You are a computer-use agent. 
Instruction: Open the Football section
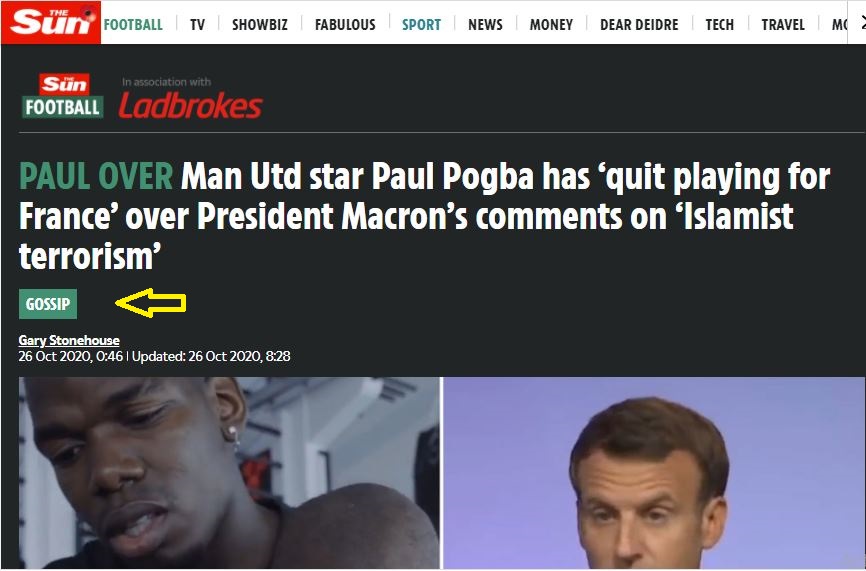click(133, 25)
